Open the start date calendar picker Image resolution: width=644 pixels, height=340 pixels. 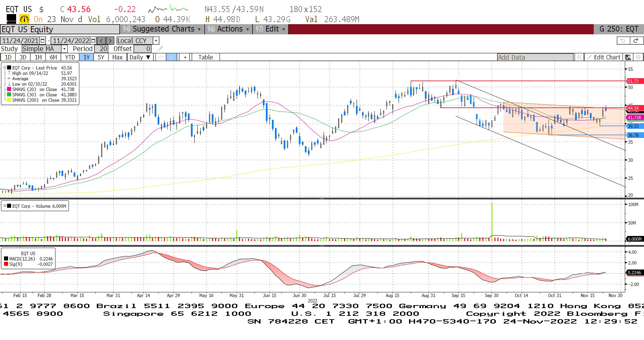point(43,41)
